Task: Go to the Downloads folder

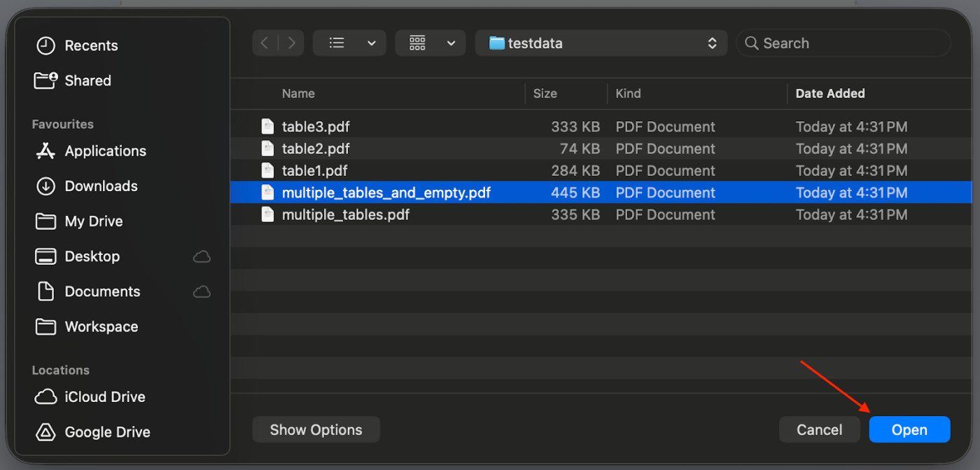Action: 101,186
